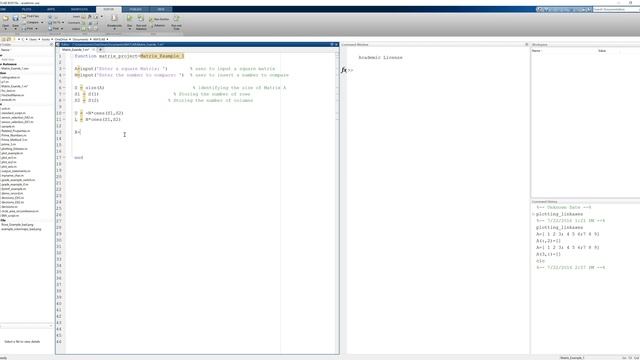640x360 pixels.
Task: Switch to the PLOTS ribbon tab
Action: click(x=27, y=9)
